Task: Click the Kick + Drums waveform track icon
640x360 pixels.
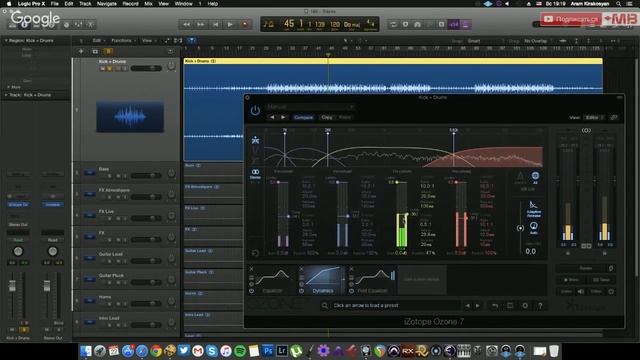Action: coord(130,117)
